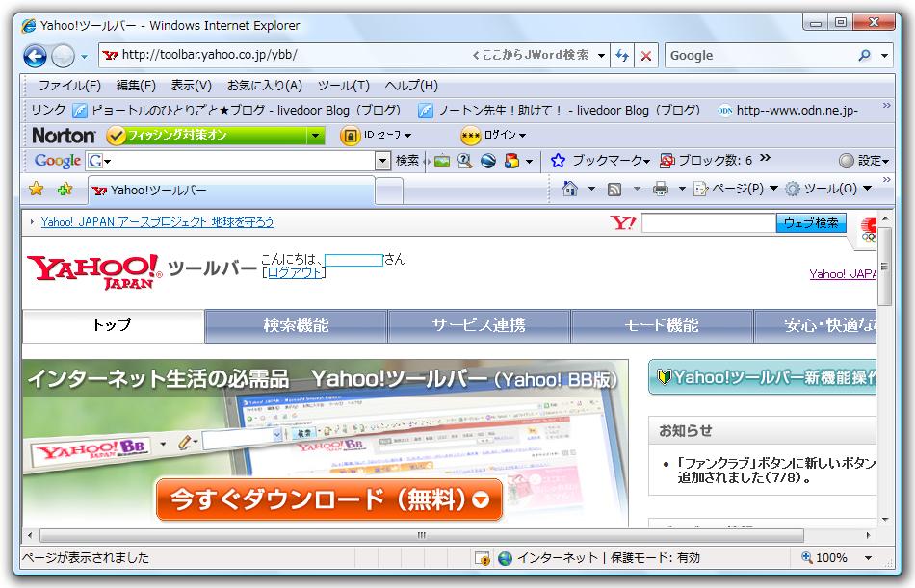Click the Home icon on command bar
The image size is (915, 588).
point(569,189)
